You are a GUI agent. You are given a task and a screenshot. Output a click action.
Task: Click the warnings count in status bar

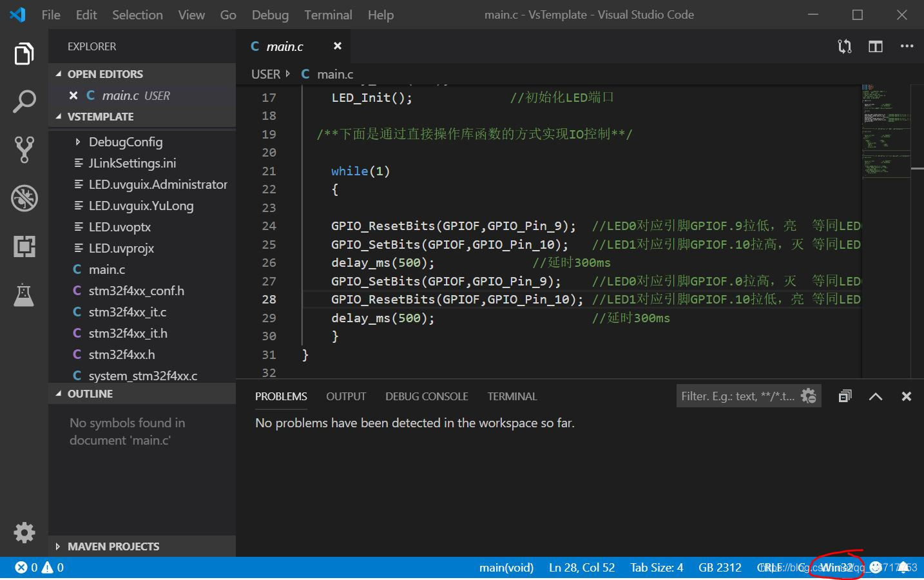point(53,567)
